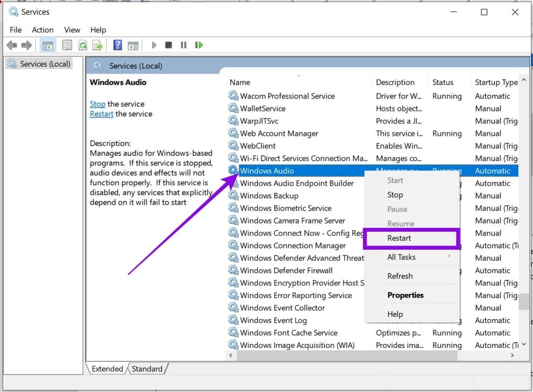Select the highlighted Windows Audio row

pyautogui.click(x=372, y=171)
